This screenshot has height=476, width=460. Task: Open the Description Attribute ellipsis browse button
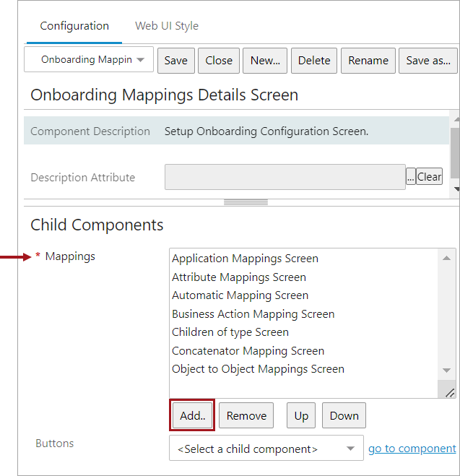pos(411,176)
